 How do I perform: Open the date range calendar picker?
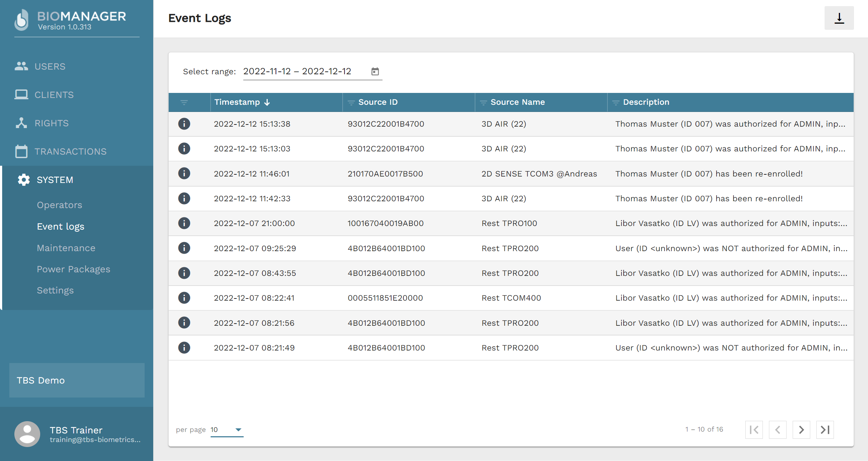pyautogui.click(x=375, y=71)
